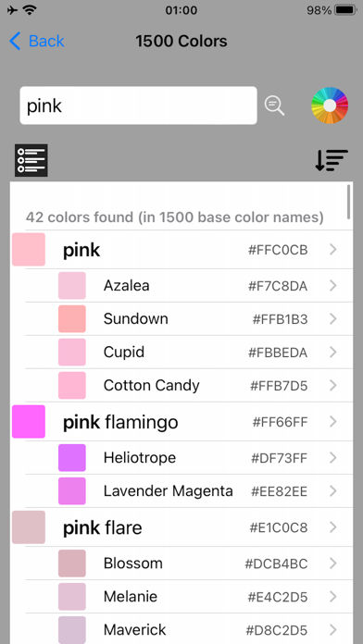The image size is (363, 644).
Task: Tap the sort order icon
Action: pos(332,160)
